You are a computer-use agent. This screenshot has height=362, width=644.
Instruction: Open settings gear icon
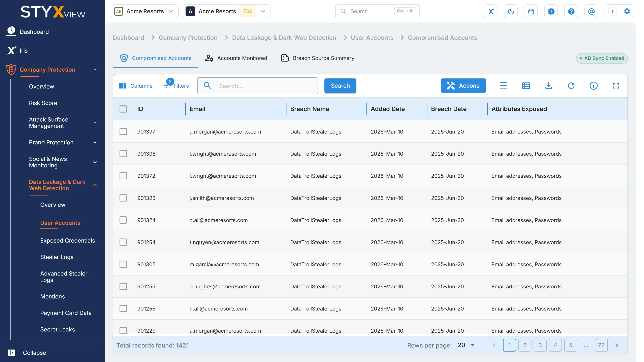pos(627,11)
